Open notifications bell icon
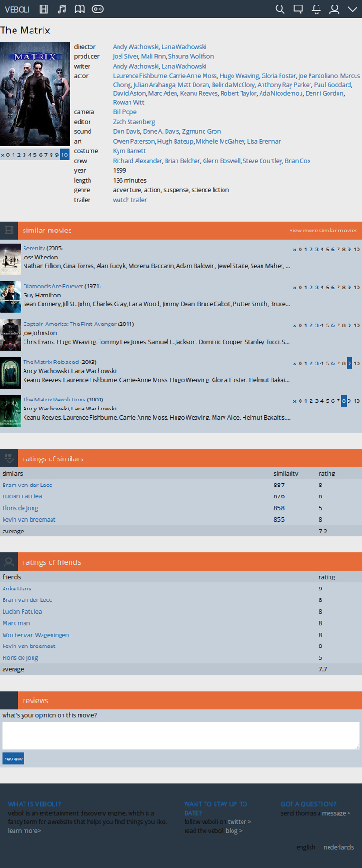Image resolution: width=362 pixels, height=868 pixels. pos(317,9)
